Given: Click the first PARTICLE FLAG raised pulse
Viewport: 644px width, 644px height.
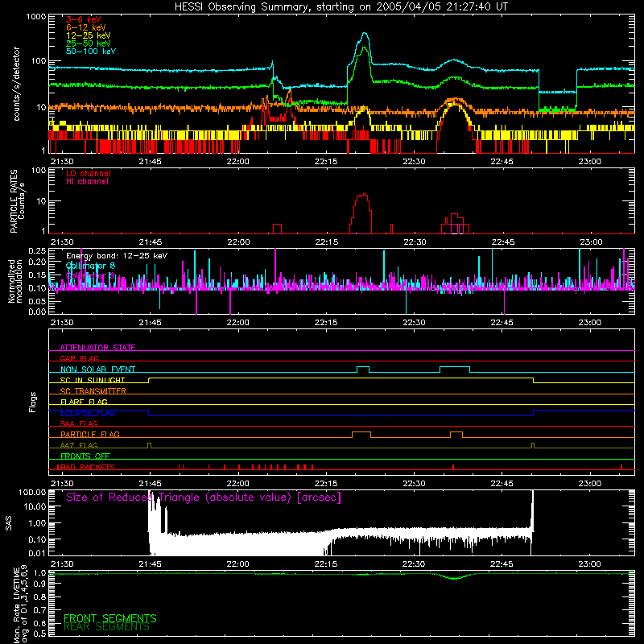Looking at the screenshot, I should [x=361, y=435].
